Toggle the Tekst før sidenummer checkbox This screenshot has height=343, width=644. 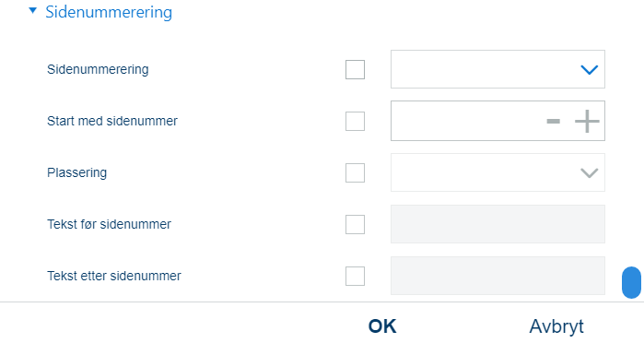click(x=355, y=224)
